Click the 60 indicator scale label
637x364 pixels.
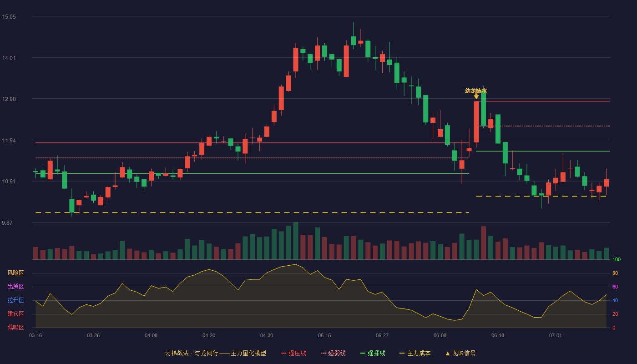click(615, 287)
